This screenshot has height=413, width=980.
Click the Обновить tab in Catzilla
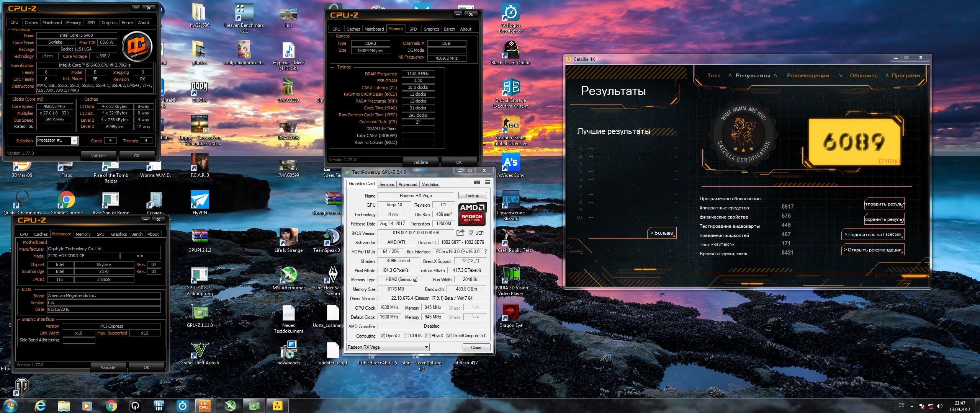[x=864, y=75]
